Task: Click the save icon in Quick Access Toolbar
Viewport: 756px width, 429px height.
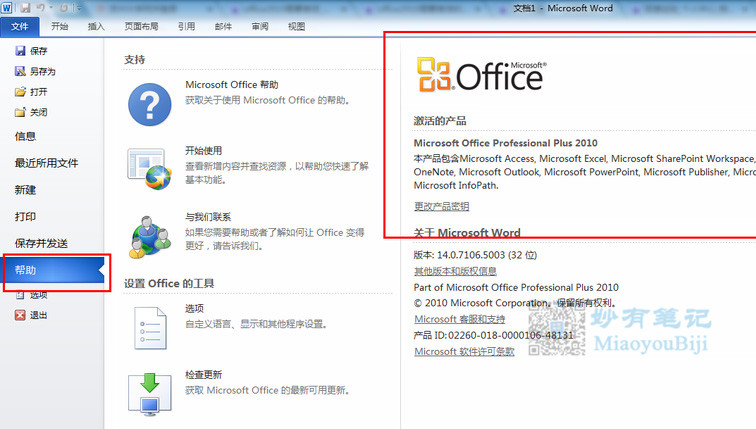Action: 26,8
